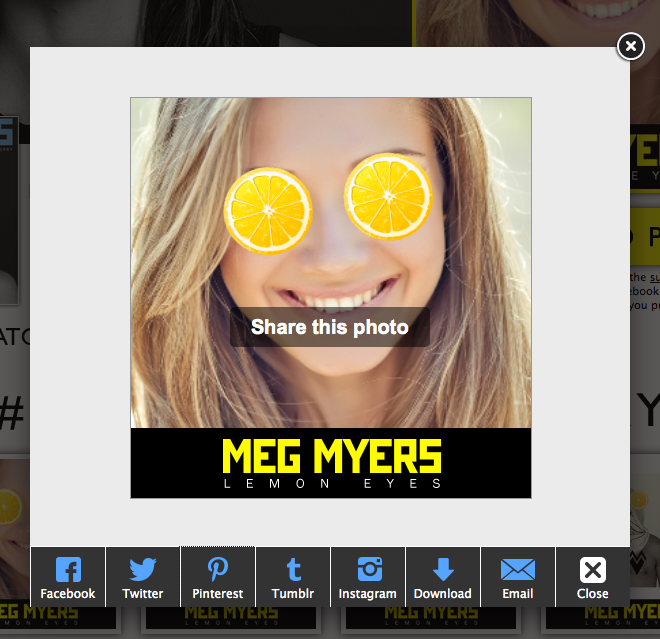Share the photo on Twitter
The image size is (660, 639).
[x=143, y=577]
